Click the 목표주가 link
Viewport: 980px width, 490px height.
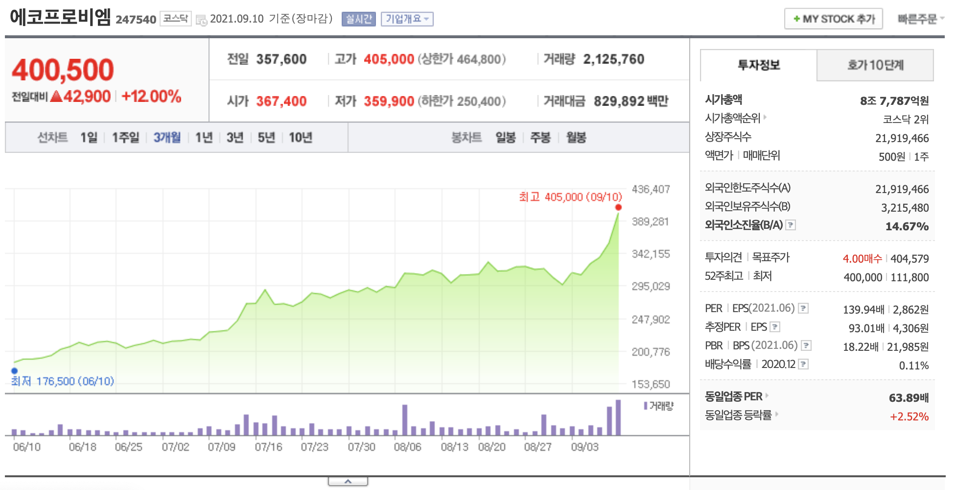[771, 257]
